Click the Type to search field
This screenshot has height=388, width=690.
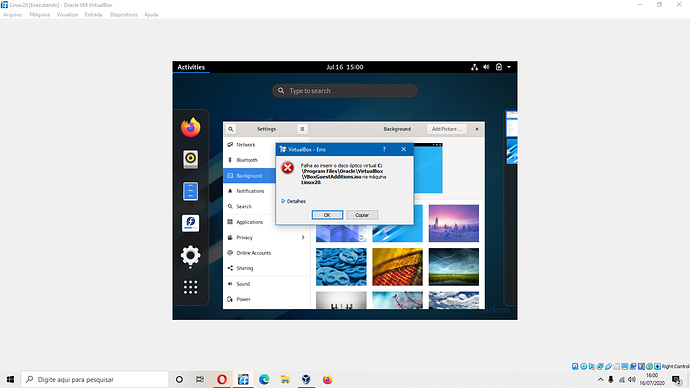click(x=345, y=91)
